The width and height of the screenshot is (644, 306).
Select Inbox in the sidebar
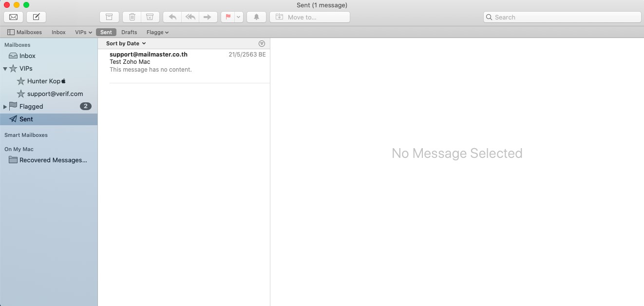point(49,56)
